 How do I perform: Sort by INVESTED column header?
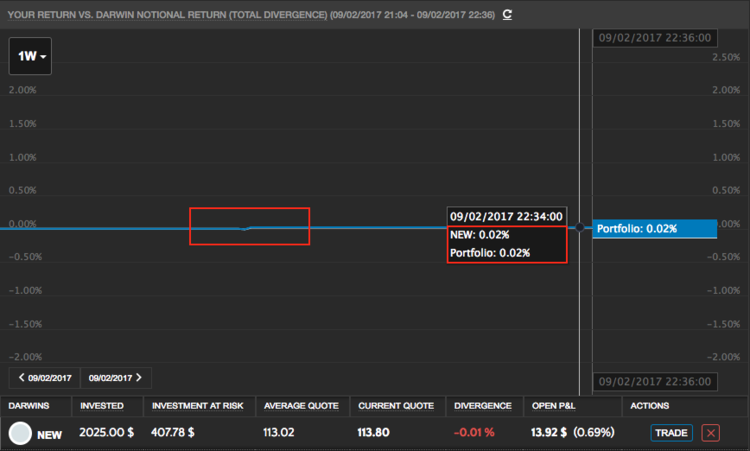point(101,406)
